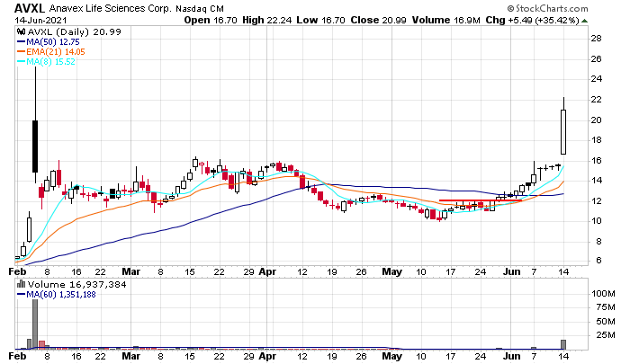Click the High 22.24 value
The width and height of the screenshot is (630, 364).
pos(266,20)
